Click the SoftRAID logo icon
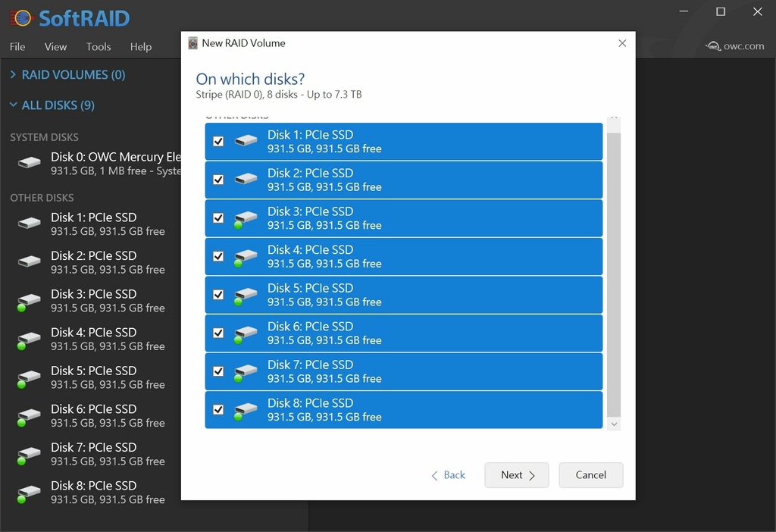Screen dimensions: 776x532 [x=20, y=18]
